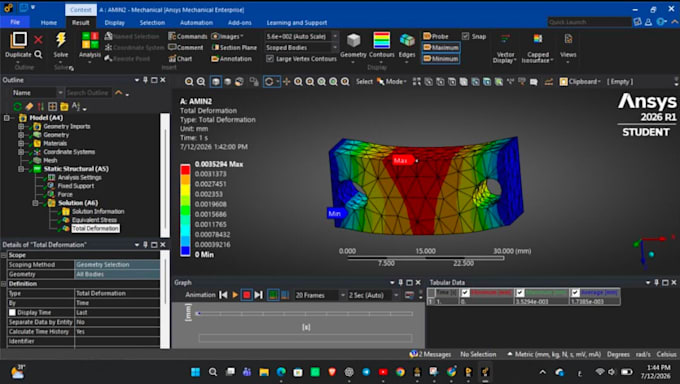This screenshot has height=384, width=680.
Task: Open the Scoped Bodies dropdown
Action: pos(335,47)
